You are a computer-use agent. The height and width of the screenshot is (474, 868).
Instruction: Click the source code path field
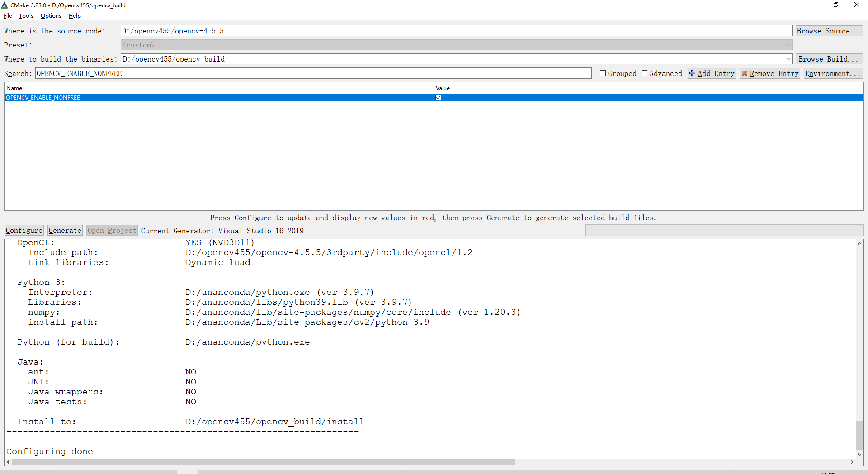point(456,31)
